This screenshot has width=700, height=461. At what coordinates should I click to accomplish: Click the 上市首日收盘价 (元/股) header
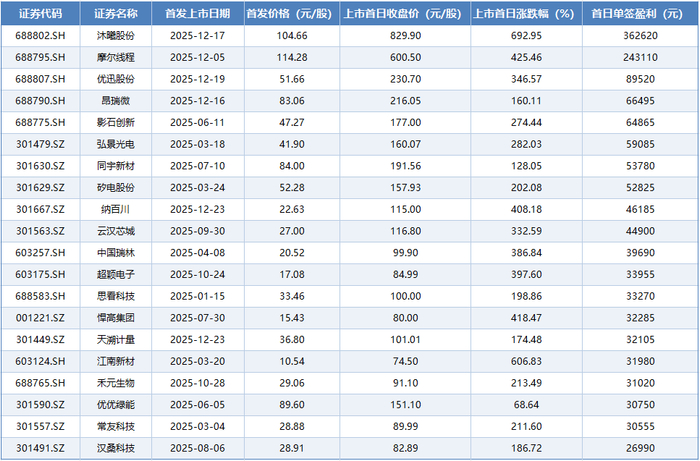(x=405, y=14)
